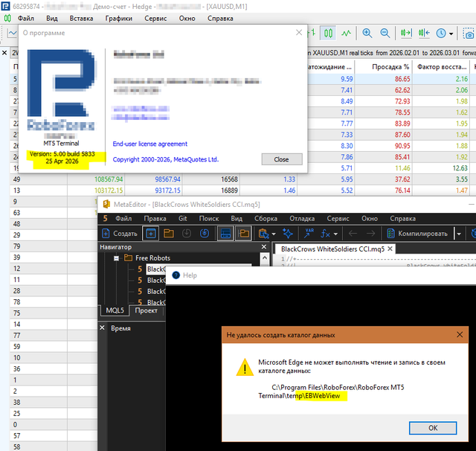The height and width of the screenshot is (451, 476).
Task: Select the line chart icon
Action: [347, 33]
